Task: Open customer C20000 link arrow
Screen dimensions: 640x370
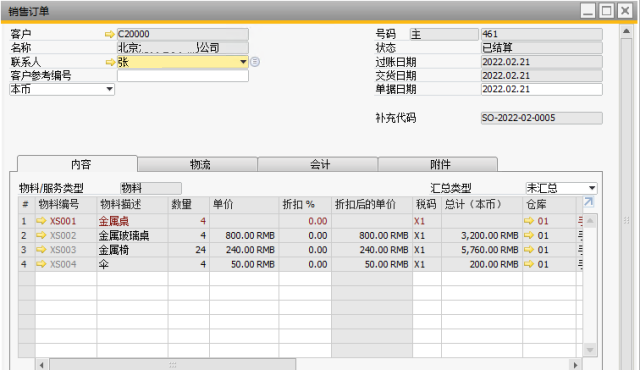Action: 109,34
